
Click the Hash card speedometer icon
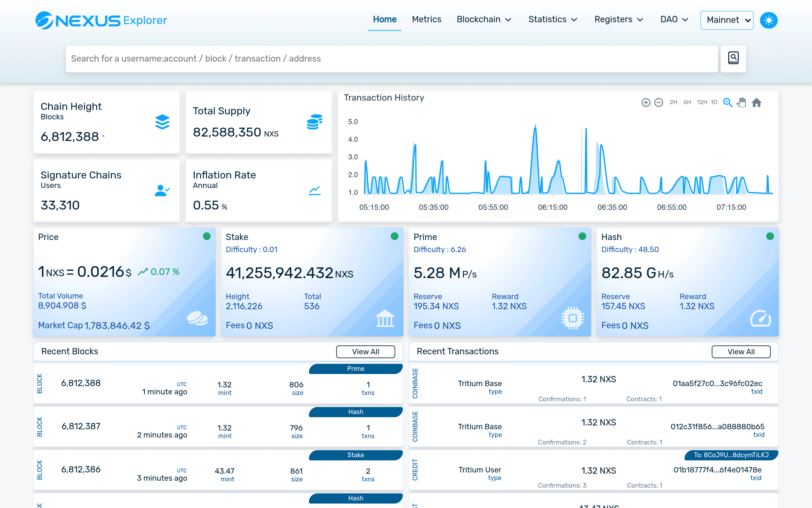click(x=760, y=318)
